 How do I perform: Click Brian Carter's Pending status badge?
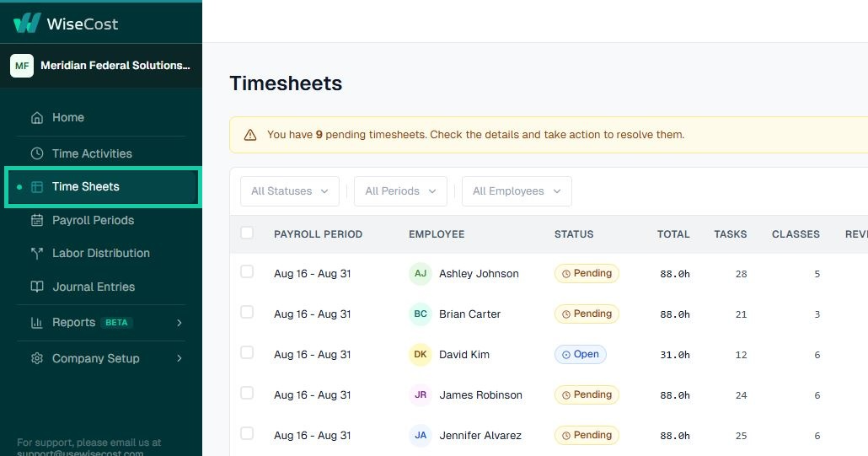pyautogui.click(x=587, y=314)
